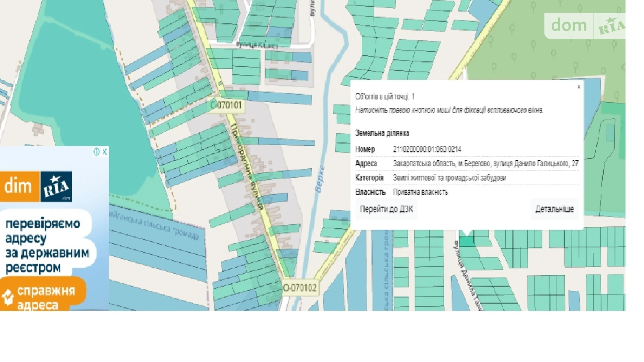
Task: Click the dim RIA logo in ad
Action: click(36, 186)
